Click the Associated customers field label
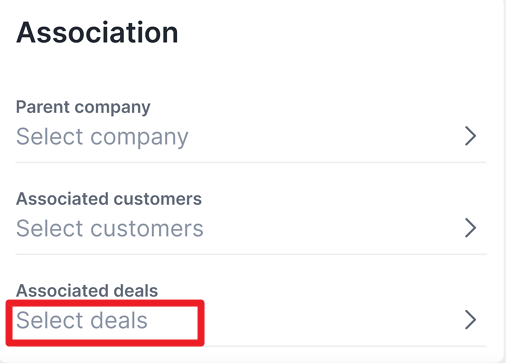This screenshot has width=506, height=363. tap(109, 199)
